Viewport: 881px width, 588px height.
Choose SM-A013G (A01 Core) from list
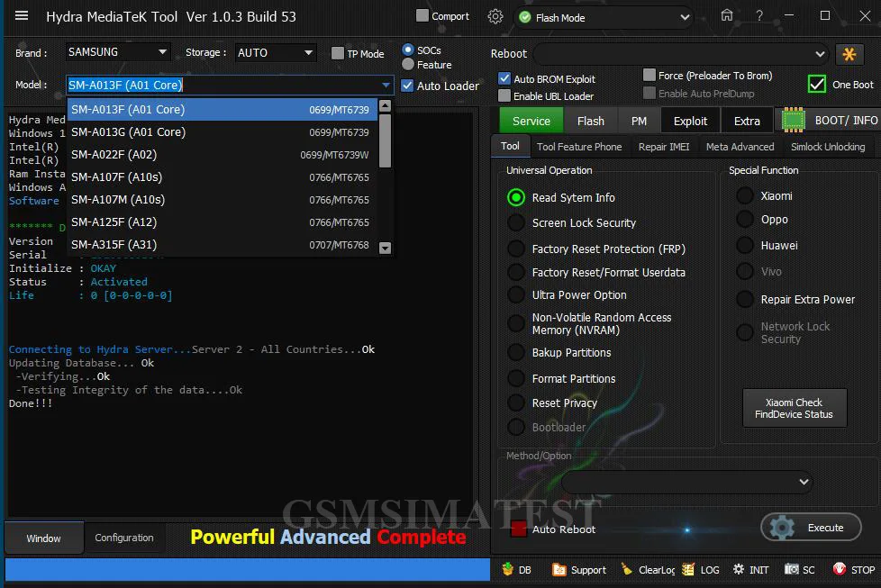tap(223, 132)
